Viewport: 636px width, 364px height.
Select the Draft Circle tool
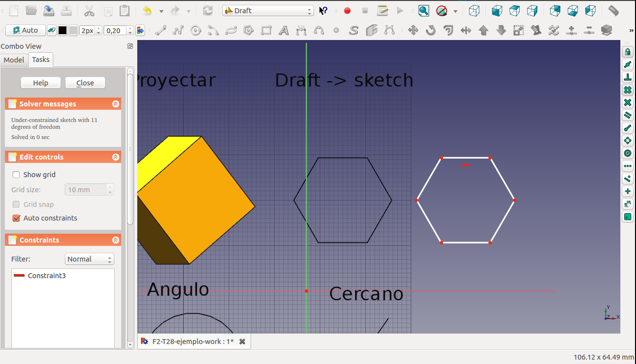(x=196, y=31)
